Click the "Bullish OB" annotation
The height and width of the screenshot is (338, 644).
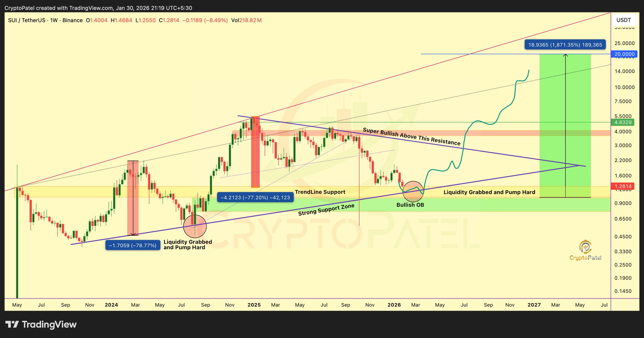tap(410, 205)
